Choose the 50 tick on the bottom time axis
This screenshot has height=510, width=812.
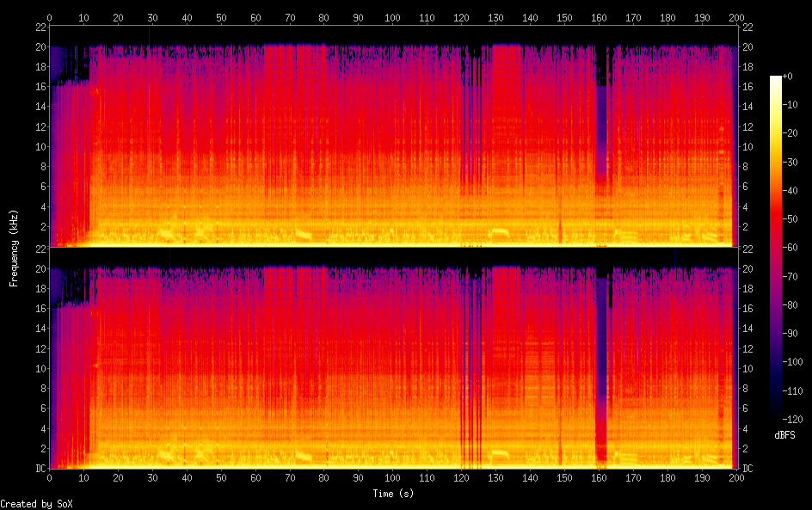point(221,477)
